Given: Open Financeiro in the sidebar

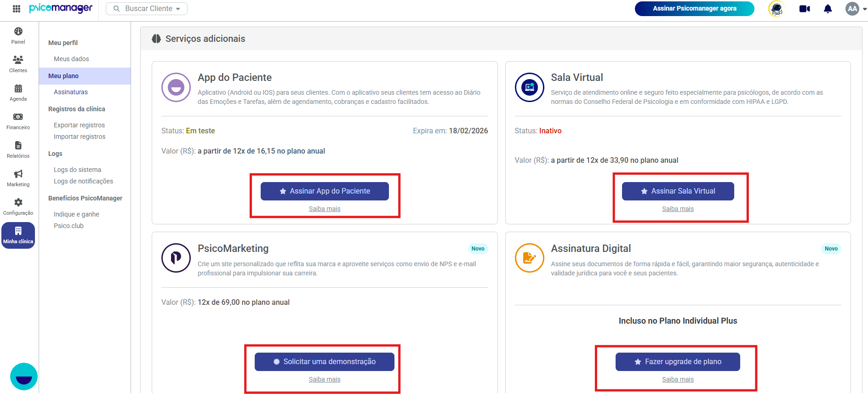Looking at the screenshot, I should (18, 121).
